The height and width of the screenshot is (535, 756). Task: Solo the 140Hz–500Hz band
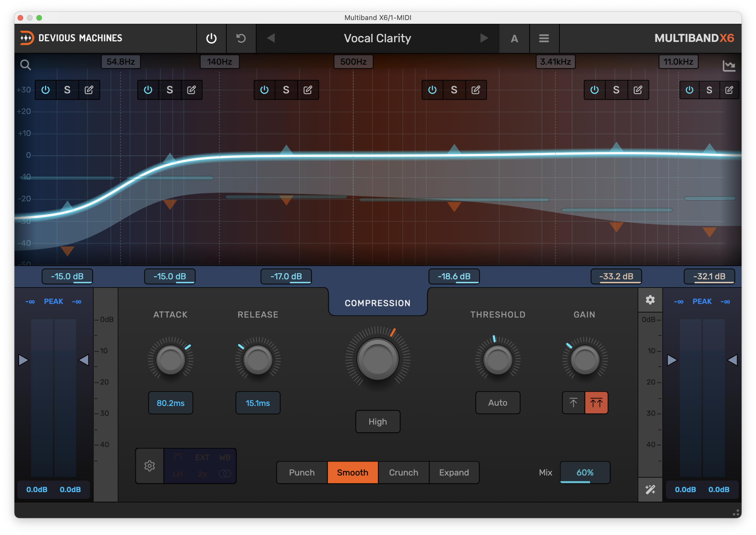tap(286, 90)
